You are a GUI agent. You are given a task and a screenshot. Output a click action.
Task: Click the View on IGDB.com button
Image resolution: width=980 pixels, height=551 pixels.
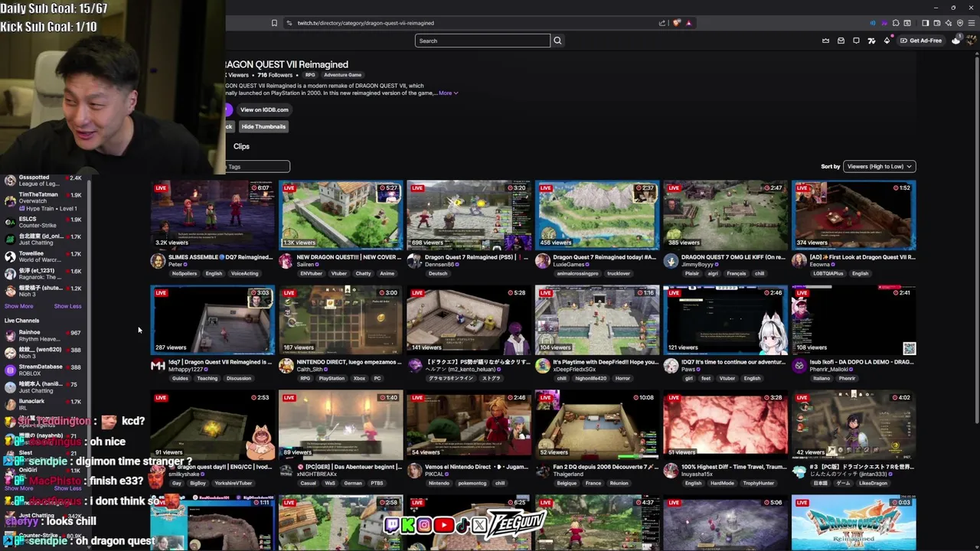(x=264, y=109)
